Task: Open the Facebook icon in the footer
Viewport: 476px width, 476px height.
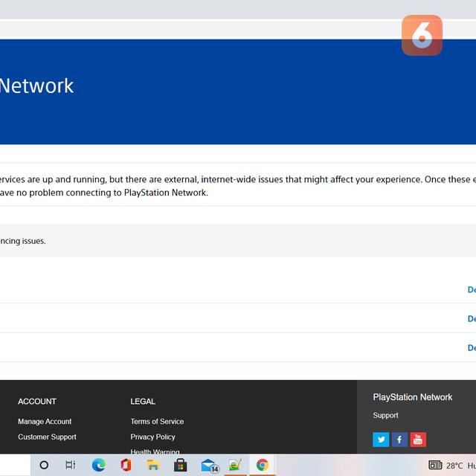Action: [399, 440]
